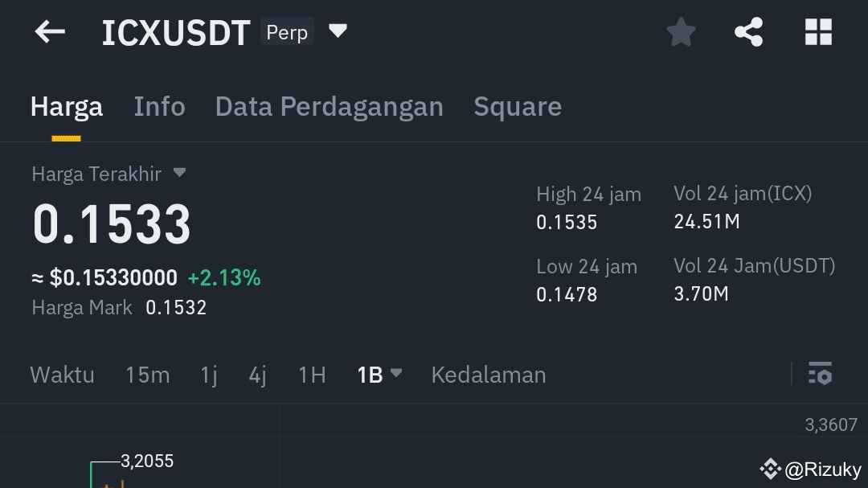Select the 15m chart interval

147,375
